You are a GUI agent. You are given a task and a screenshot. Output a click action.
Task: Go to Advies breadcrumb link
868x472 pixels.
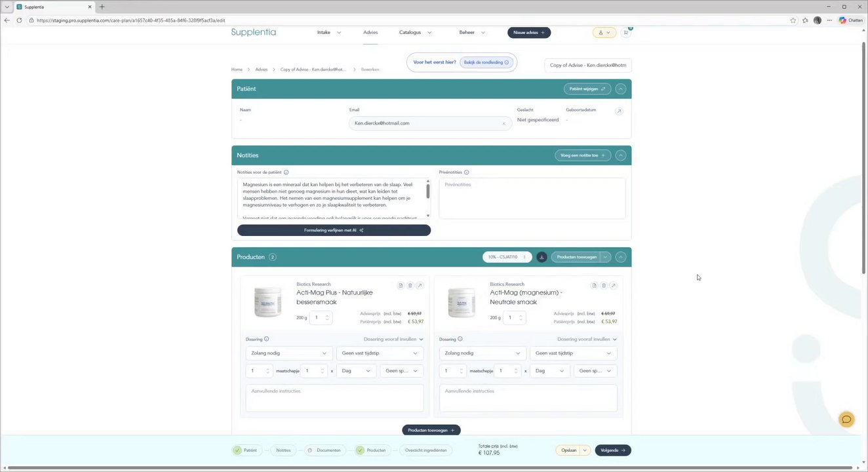tap(262, 69)
